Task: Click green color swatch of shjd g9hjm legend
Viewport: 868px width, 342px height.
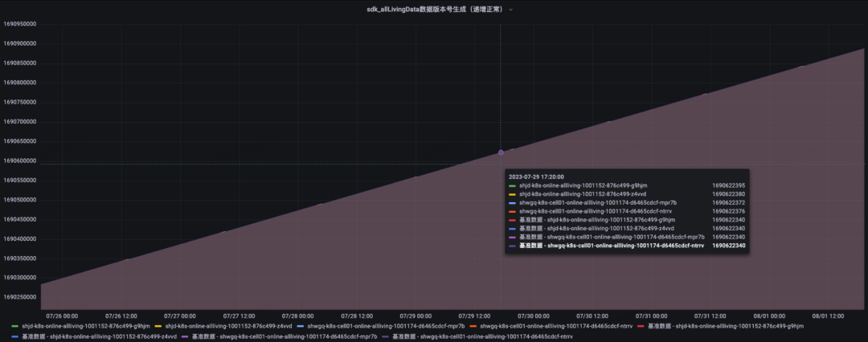Action: coord(14,326)
